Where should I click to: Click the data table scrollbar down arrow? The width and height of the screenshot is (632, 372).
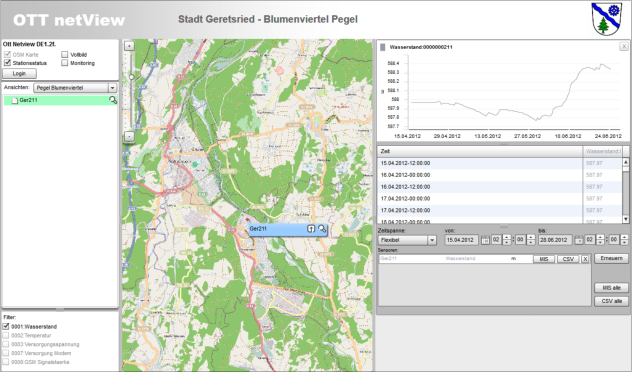pos(626,219)
